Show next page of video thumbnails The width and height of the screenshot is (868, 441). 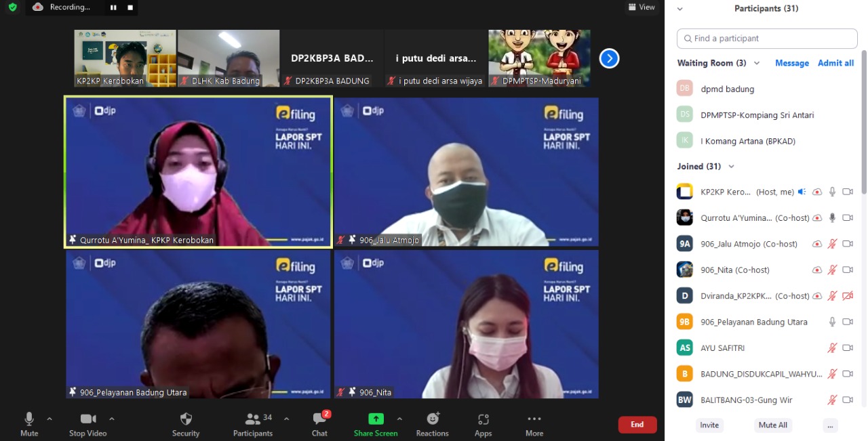(609, 59)
